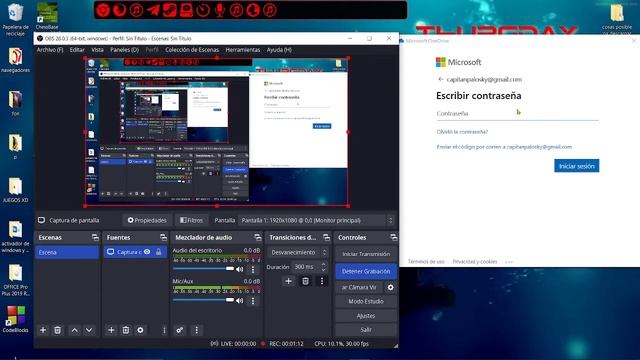Click Iniciar Transmisión
This screenshot has width=640, height=360.
click(x=366, y=254)
